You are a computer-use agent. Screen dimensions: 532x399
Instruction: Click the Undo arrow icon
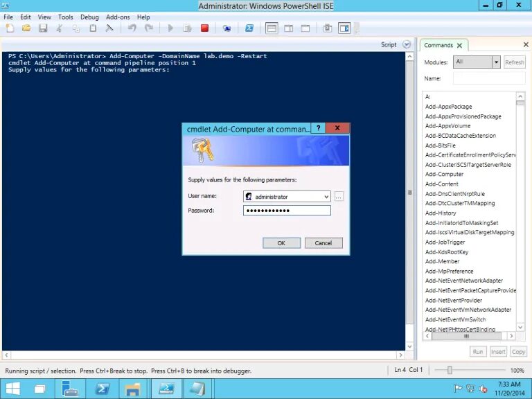tap(132, 28)
